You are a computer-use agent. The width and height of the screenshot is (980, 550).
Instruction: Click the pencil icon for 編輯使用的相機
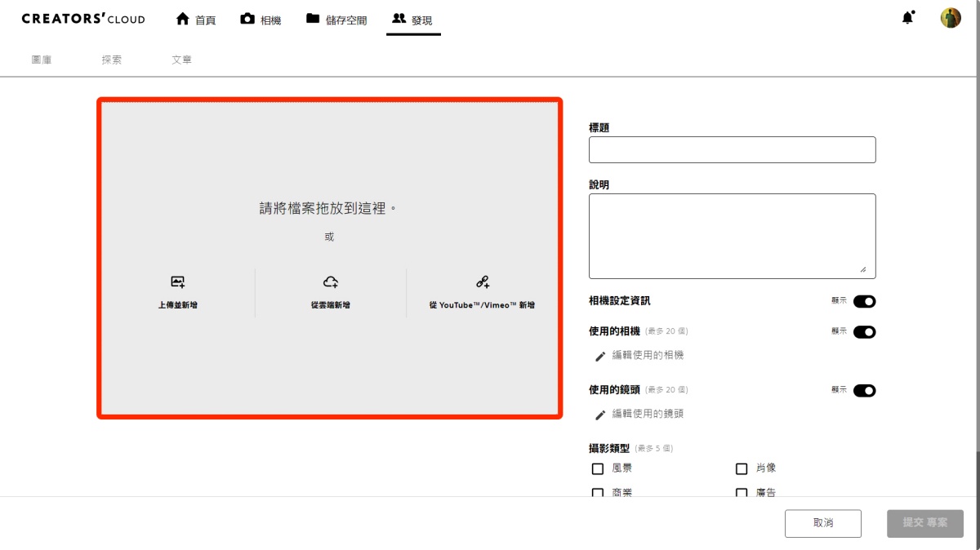[601, 355]
